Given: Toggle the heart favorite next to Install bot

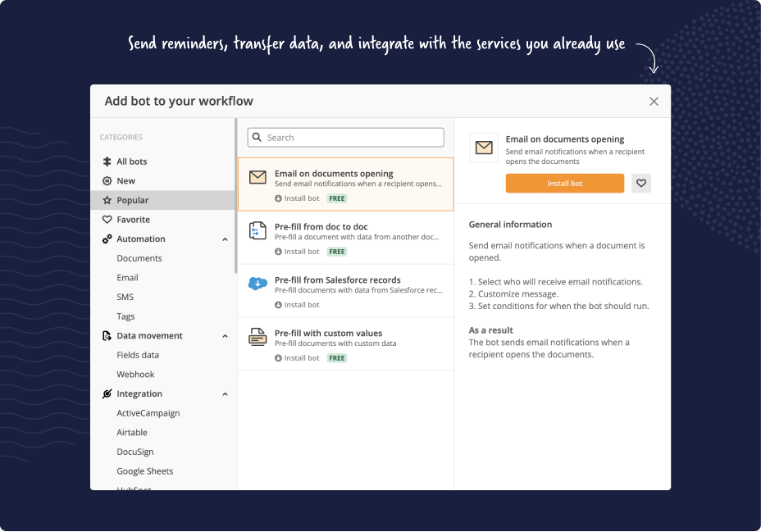Looking at the screenshot, I should [x=640, y=183].
